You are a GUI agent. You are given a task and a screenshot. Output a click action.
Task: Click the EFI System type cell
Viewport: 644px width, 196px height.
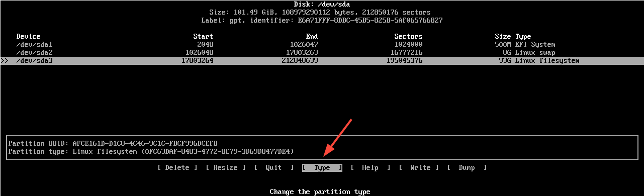coord(535,45)
